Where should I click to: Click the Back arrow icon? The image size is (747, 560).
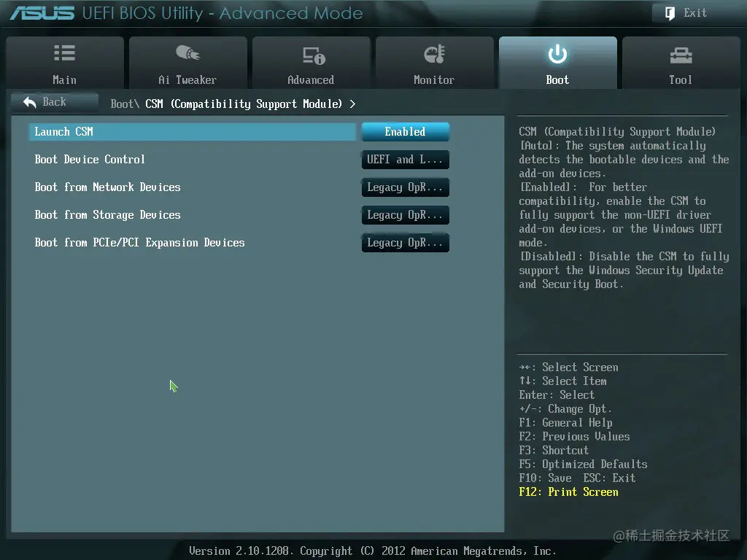(28, 101)
